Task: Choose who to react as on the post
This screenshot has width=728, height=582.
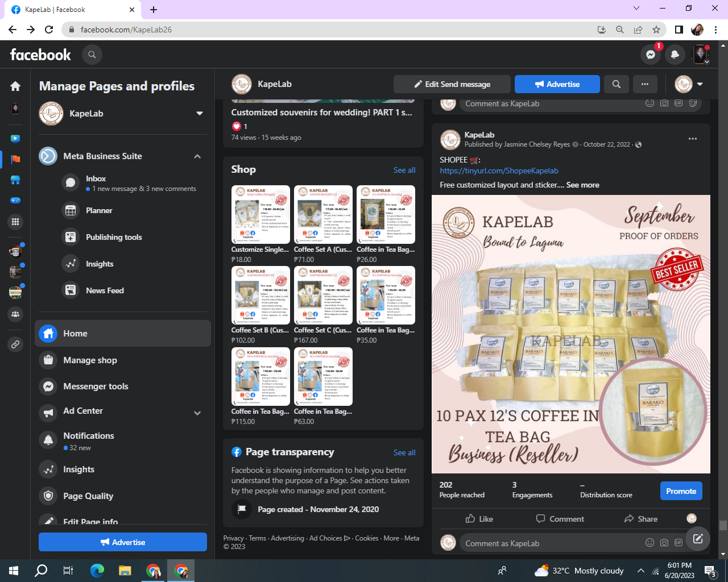Action: coord(692,518)
